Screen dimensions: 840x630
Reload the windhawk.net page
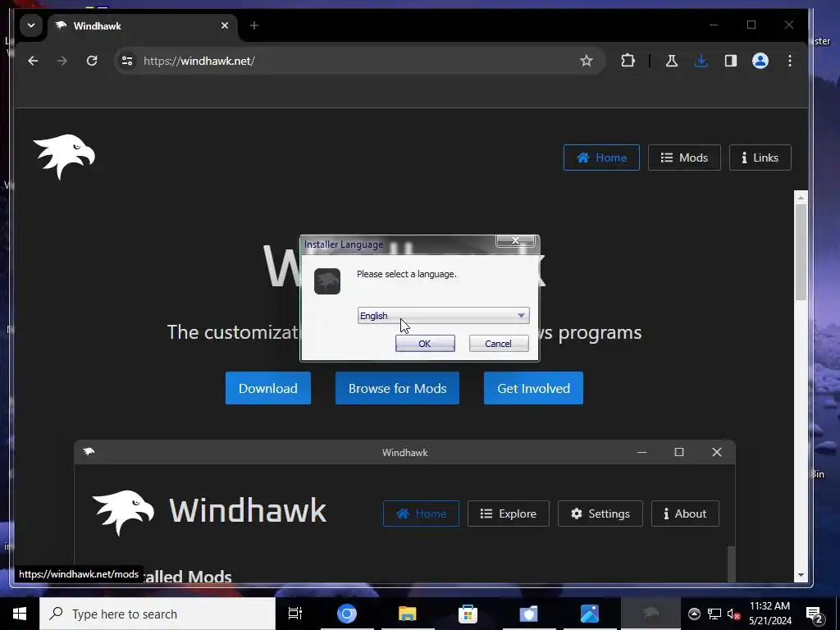[x=92, y=61]
